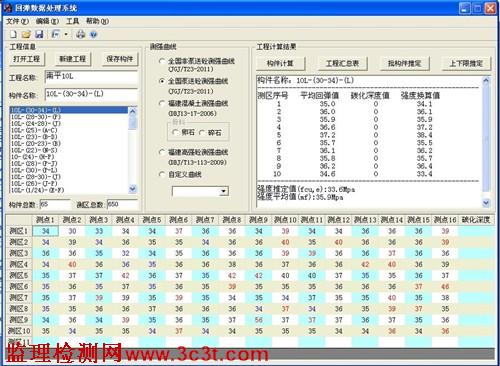The image size is (500, 366).
Task: Select 全国非泵送砼测强曲线 radio button
Action: (162, 61)
